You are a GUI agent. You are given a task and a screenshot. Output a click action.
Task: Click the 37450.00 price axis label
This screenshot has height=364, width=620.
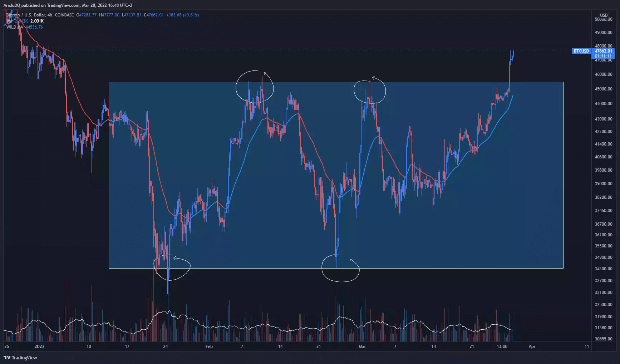click(x=604, y=211)
